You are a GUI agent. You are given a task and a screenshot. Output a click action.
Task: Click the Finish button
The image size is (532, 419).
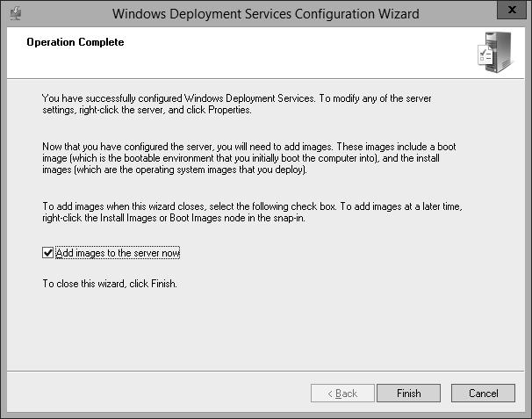click(x=408, y=394)
